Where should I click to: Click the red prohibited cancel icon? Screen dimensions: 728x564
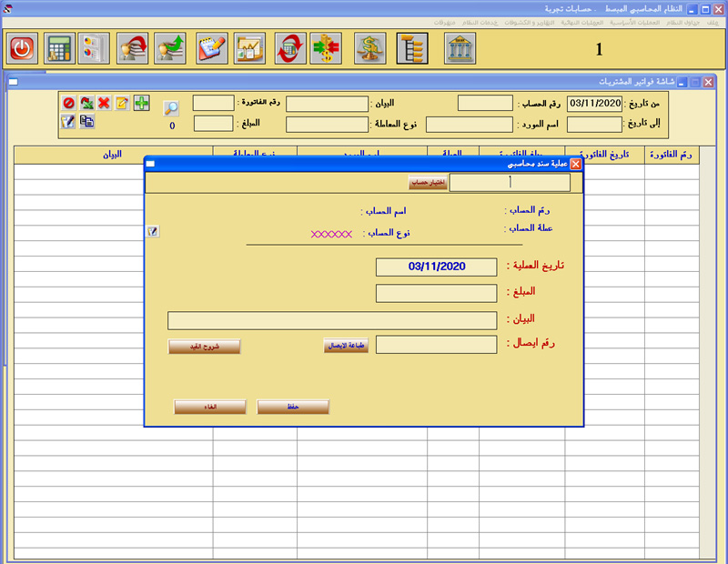[x=68, y=104]
